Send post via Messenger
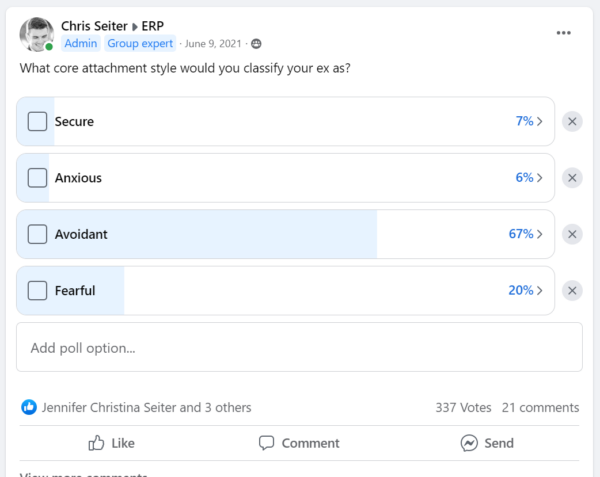Viewport: 600px width, 477px height. 487,443
